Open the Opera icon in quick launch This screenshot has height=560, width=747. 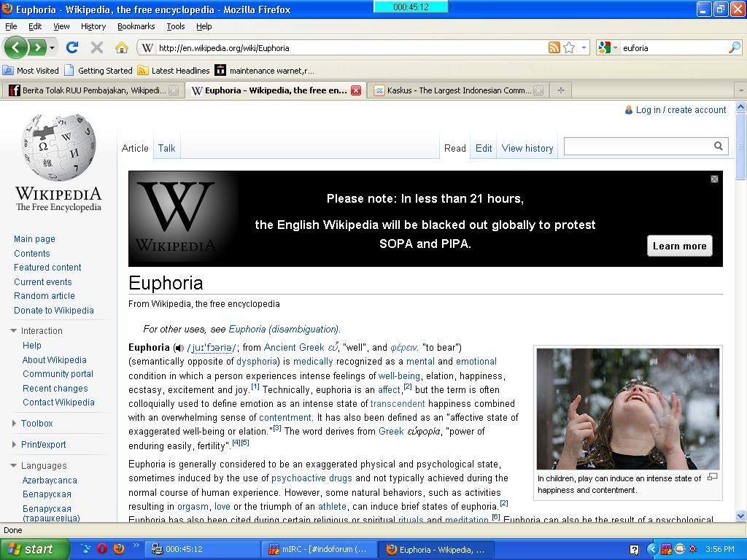click(102, 549)
